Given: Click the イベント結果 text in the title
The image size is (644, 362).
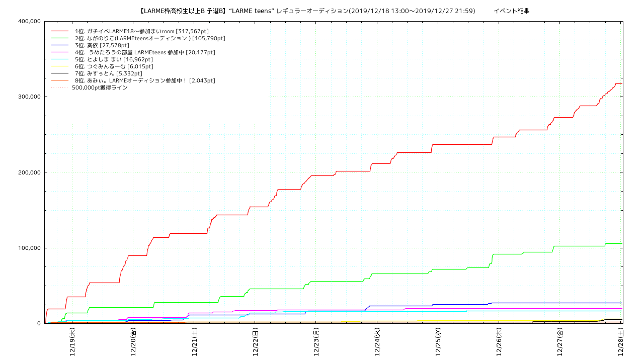Looking at the screenshot, I should [x=511, y=11].
